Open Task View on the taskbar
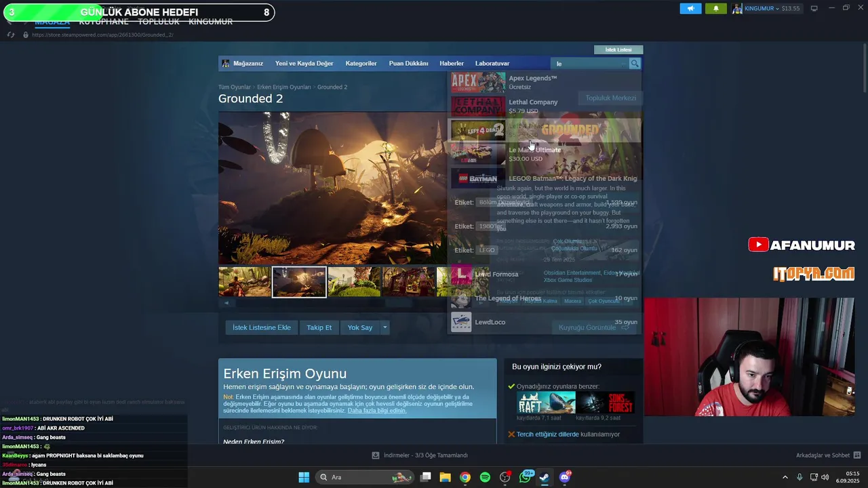Viewport: 868px width, 488px height. tap(426, 477)
